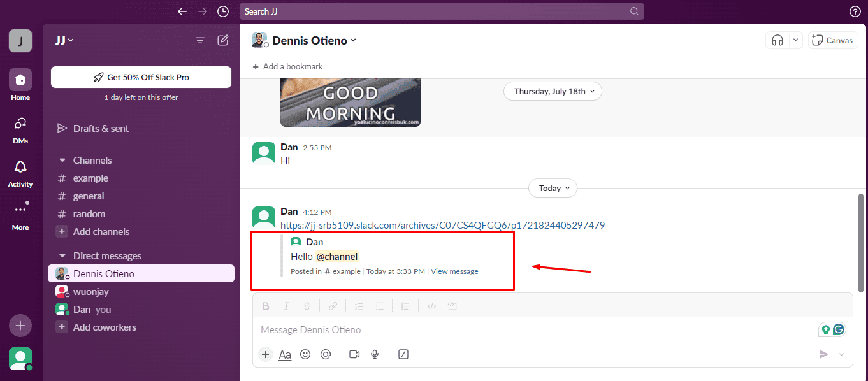868x381 pixels.
Task: Click the plus create button in the sidebar rail
Action: click(x=20, y=326)
